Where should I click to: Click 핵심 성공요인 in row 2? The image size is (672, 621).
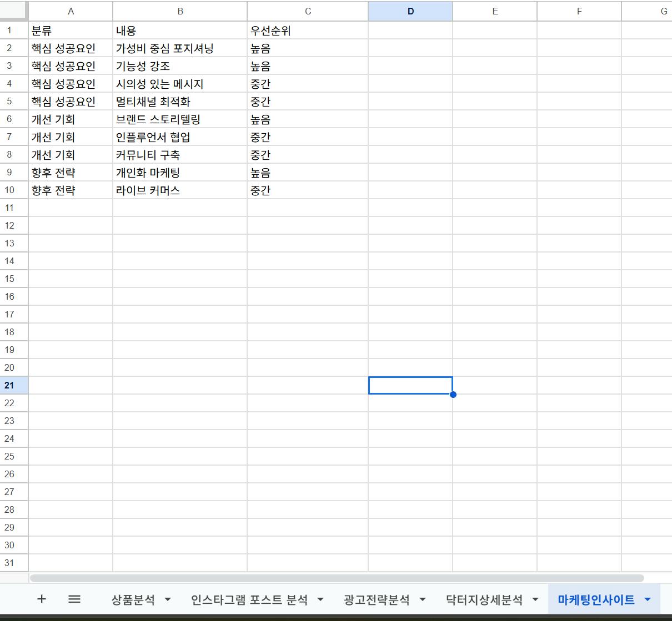click(x=71, y=48)
